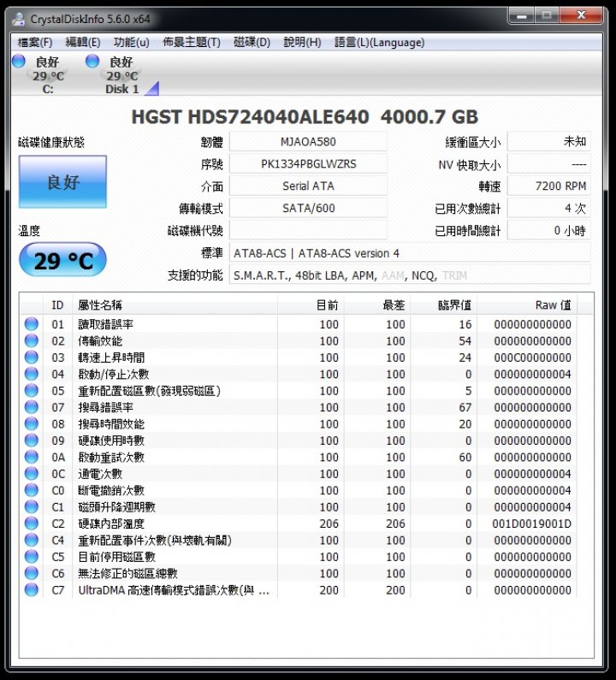Screen dimensions: 616x680
Task: Minimize the CrystalDiskInfo window
Action: 521,16
